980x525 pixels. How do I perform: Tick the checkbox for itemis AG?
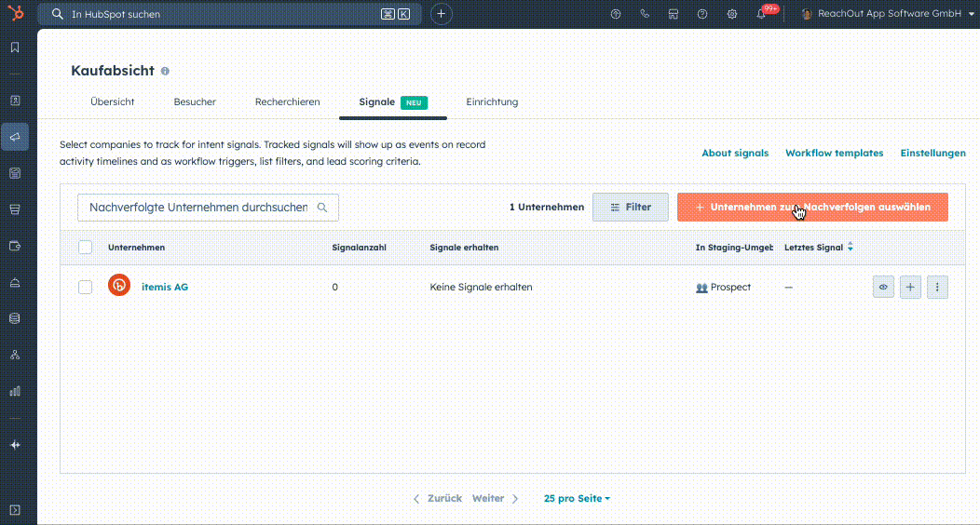(x=86, y=288)
